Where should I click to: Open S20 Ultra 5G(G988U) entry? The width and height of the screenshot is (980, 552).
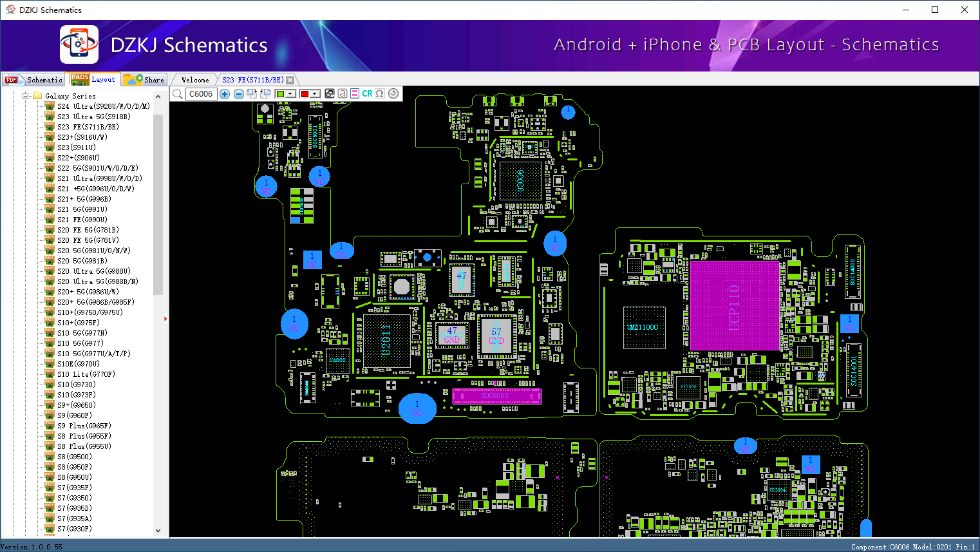(93, 271)
